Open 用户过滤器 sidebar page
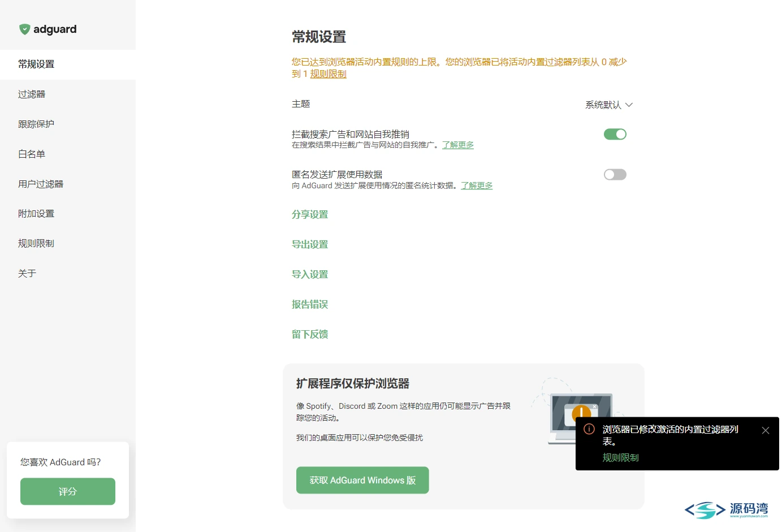 point(68,184)
